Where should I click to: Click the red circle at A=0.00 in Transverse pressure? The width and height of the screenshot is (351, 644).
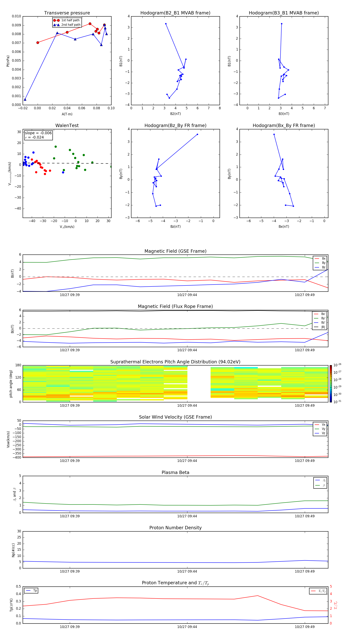(38, 43)
